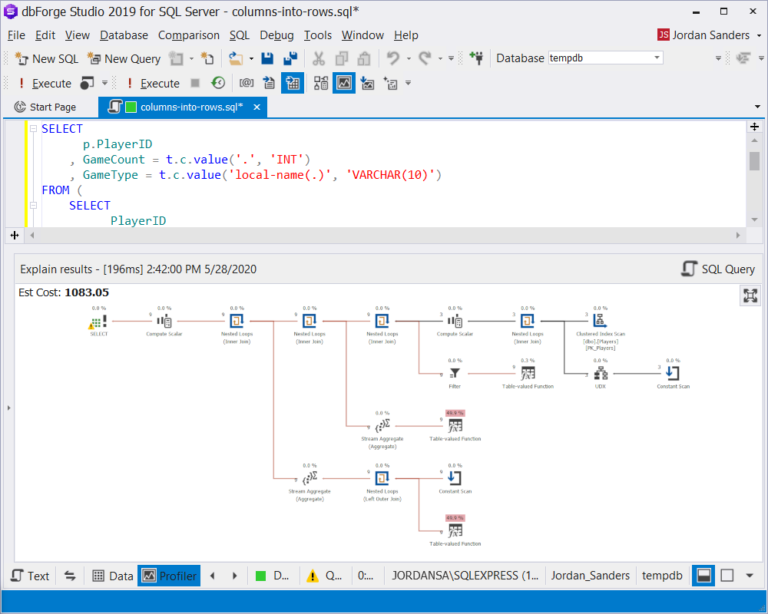Expand the split editor plus button

pyautogui.click(x=15, y=235)
